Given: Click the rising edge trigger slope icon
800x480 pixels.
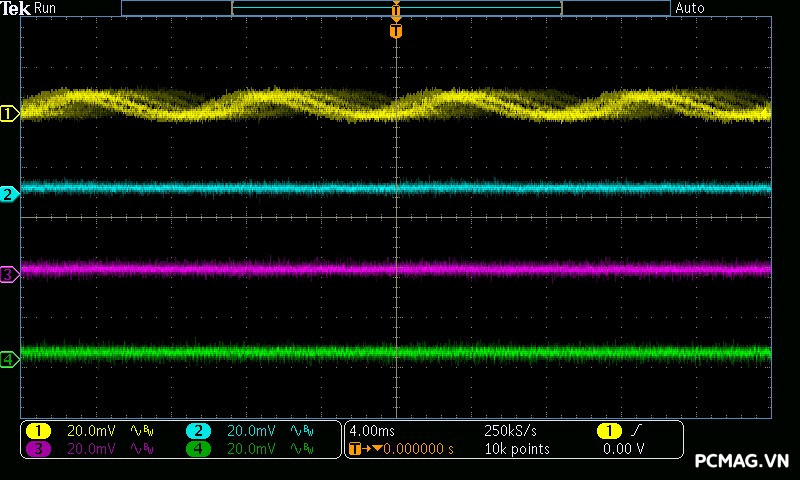Looking at the screenshot, I should (636, 430).
